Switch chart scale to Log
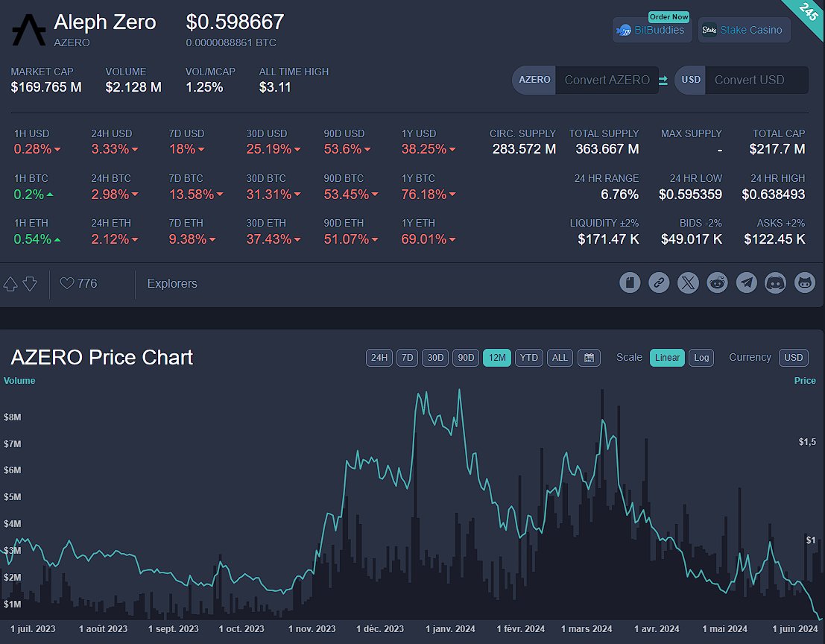This screenshot has height=644, width=825. (701, 358)
